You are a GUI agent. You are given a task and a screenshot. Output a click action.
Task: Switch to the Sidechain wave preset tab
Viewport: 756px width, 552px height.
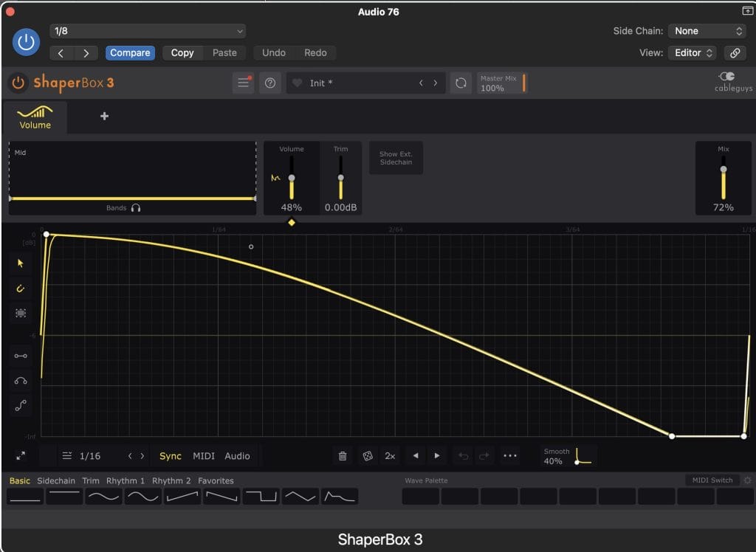click(x=56, y=480)
